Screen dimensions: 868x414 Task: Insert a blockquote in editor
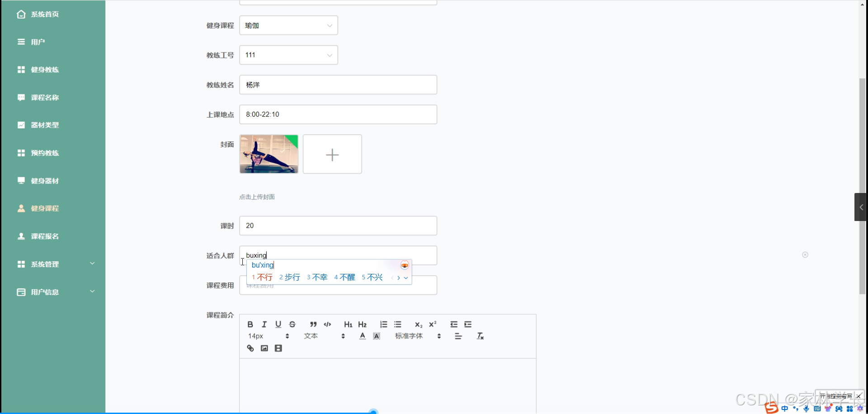[x=313, y=325]
